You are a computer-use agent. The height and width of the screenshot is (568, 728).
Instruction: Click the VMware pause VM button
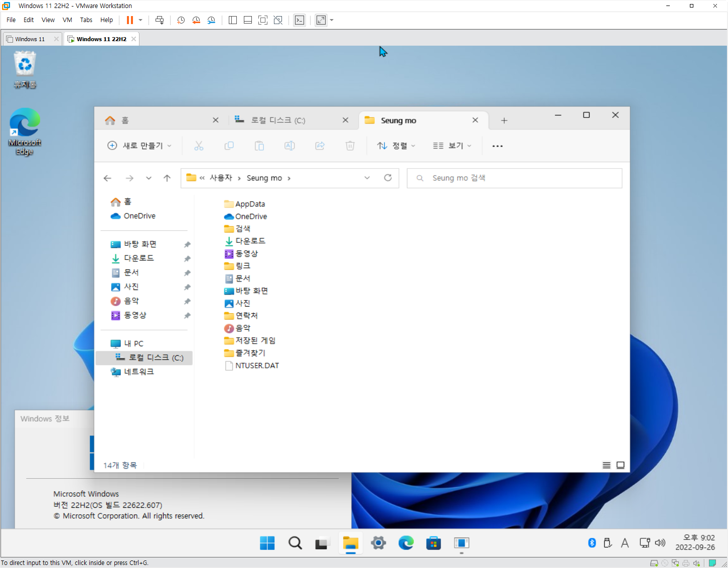coord(130,20)
